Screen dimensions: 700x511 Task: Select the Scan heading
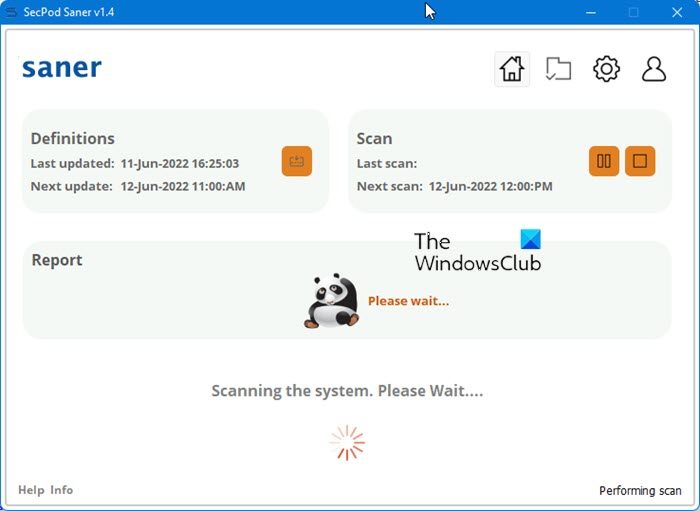(x=374, y=138)
